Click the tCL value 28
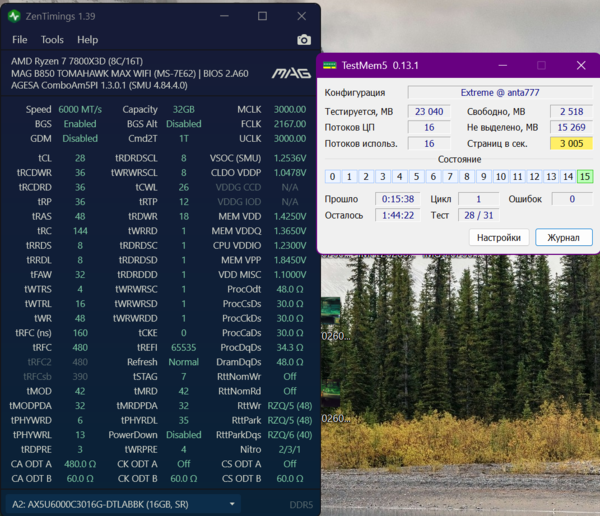Viewport: 600px width, 516px height. (80, 158)
